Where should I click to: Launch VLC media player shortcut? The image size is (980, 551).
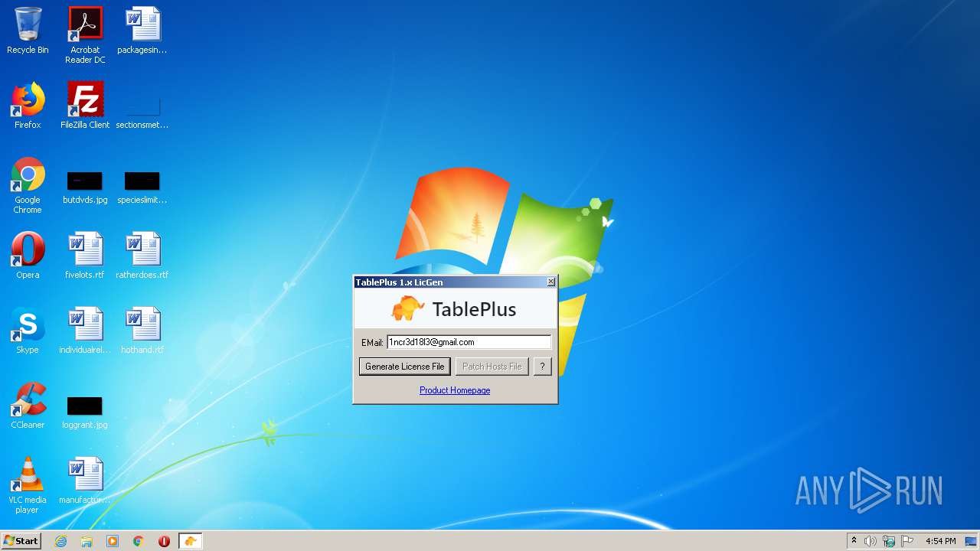[28, 485]
